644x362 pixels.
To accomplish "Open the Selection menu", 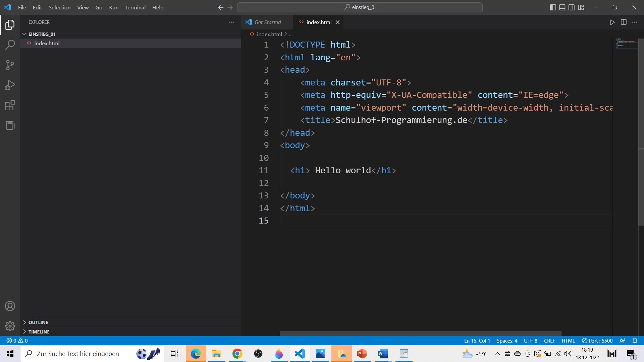I will click(59, 7).
